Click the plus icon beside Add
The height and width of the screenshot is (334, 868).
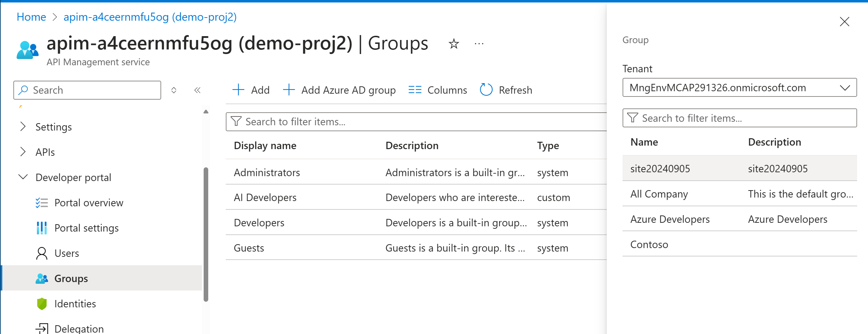[238, 90]
